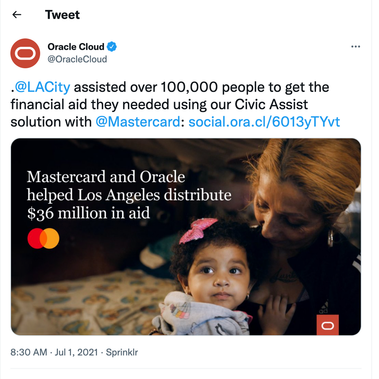This screenshot has width=379, height=379.
Task: Click the woman's face in the photo
Action: [x=288, y=213]
